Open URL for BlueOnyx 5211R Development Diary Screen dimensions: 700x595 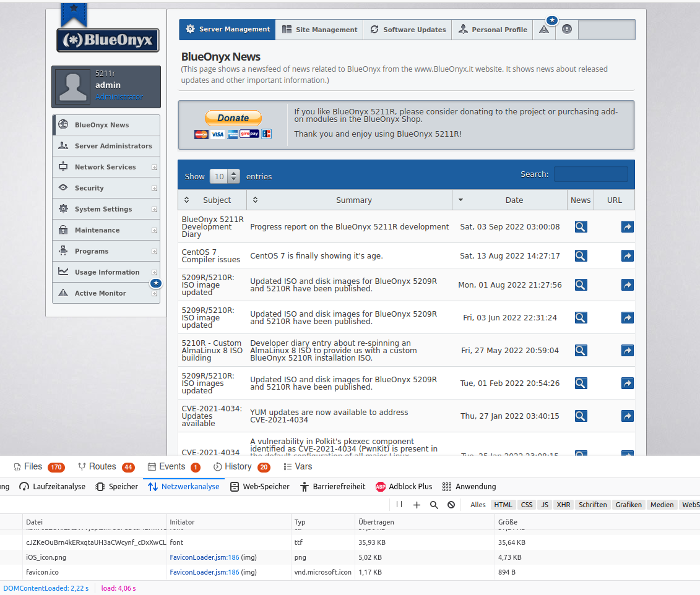[x=628, y=227]
